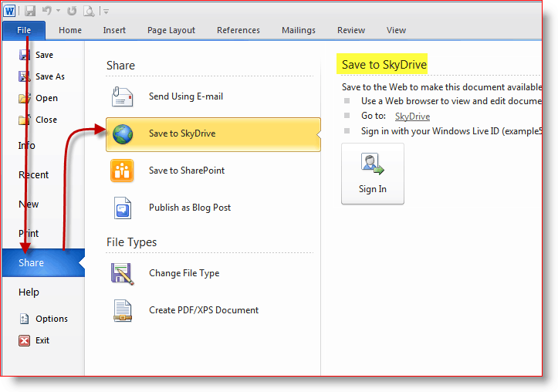
Task: Click the Print Preview icon in toolbar
Action: coord(89,12)
